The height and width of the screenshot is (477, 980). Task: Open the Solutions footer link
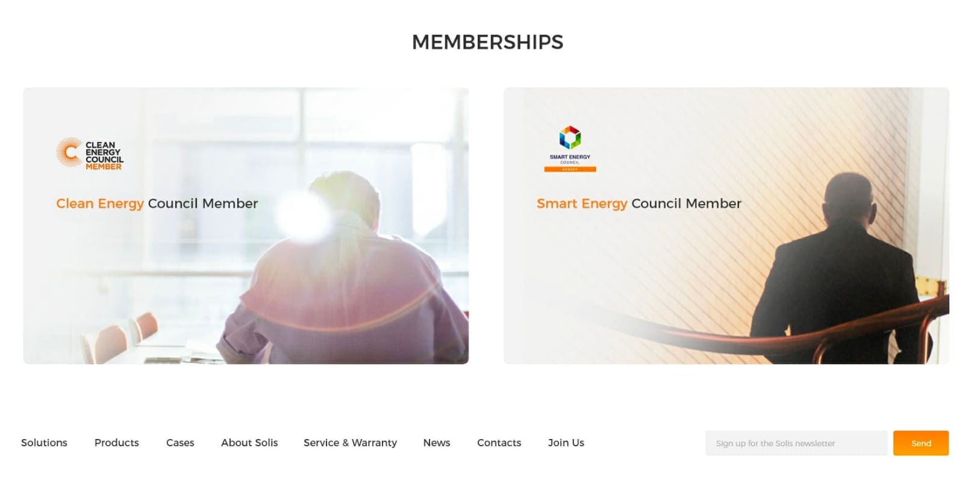tap(44, 443)
